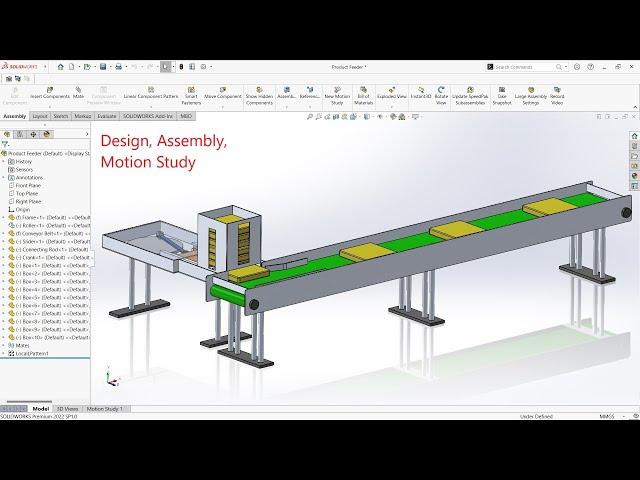Click the Print icon

[x=118, y=67]
